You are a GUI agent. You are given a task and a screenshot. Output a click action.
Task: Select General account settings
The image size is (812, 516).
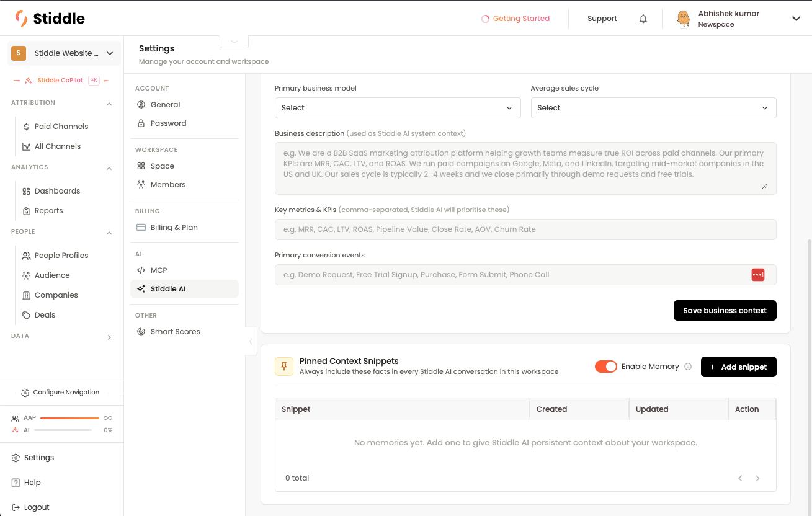[x=184, y=105]
